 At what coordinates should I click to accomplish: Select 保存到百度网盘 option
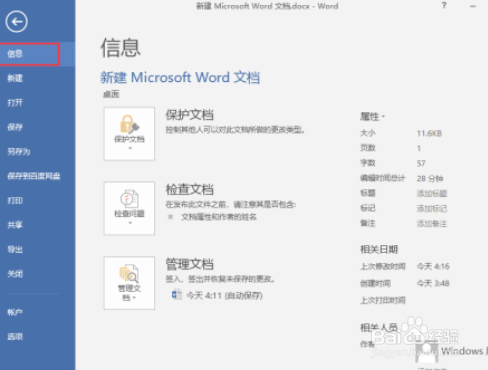(34, 176)
